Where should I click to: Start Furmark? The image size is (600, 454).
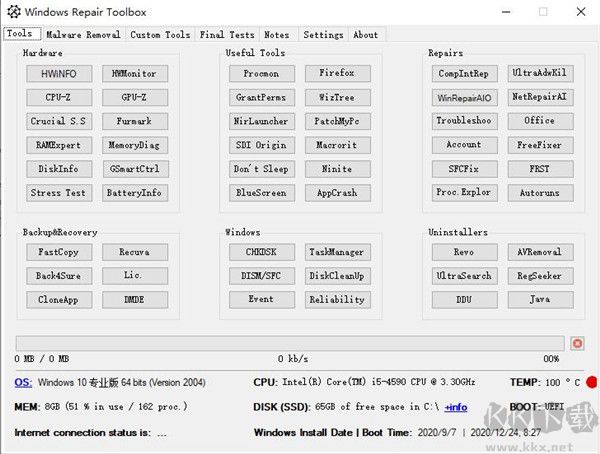point(135,121)
